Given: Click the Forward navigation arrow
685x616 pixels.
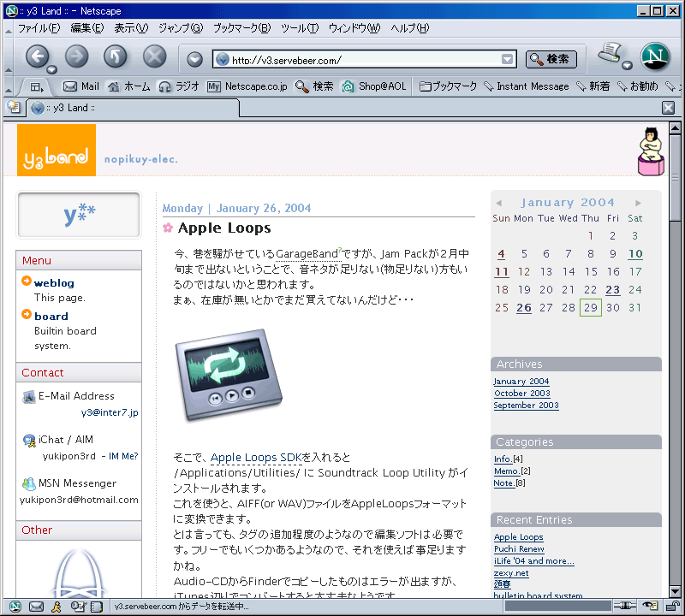Looking at the screenshot, I should coord(76,56).
